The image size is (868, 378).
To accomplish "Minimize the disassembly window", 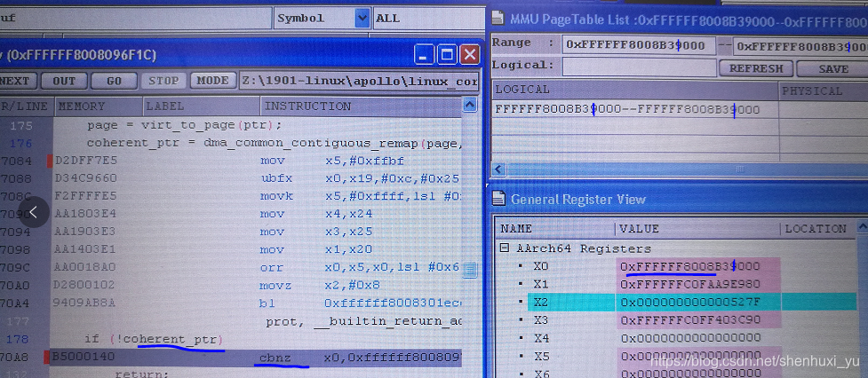I will click(x=424, y=55).
